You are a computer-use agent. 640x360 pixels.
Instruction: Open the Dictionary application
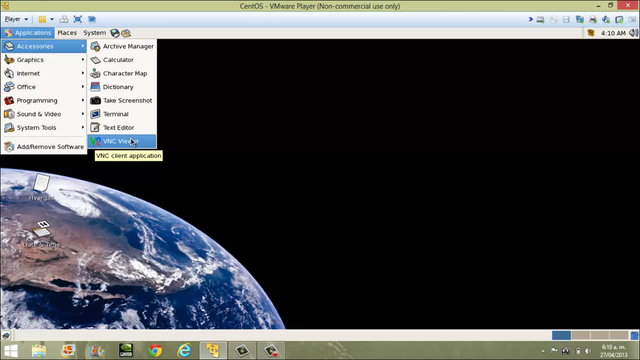click(x=122, y=87)
